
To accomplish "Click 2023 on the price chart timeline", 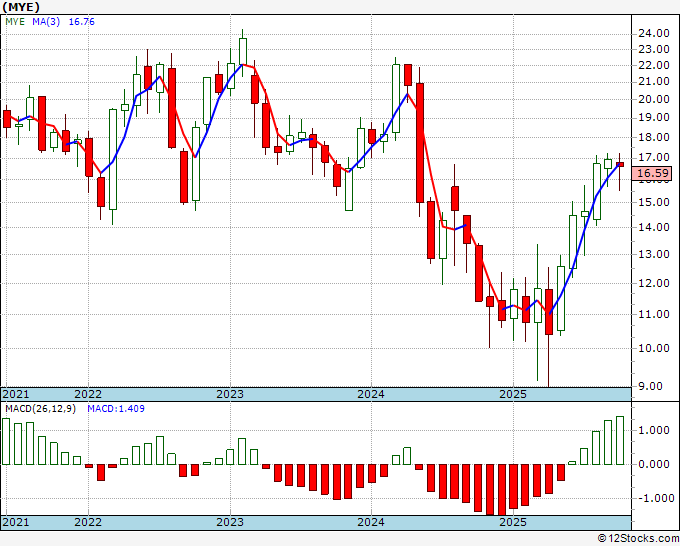I will click(230, 394).
